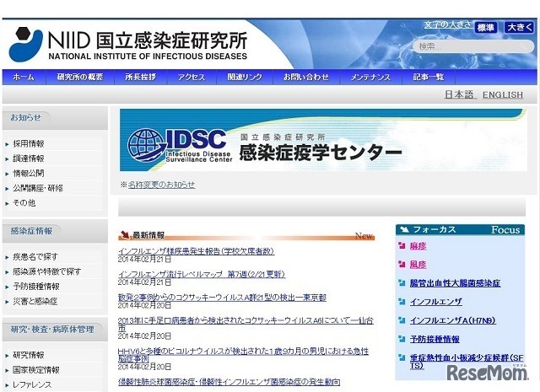Open the ホーム menu item
Viewport: 540px width, 392px height.
(x=24, y=77)
